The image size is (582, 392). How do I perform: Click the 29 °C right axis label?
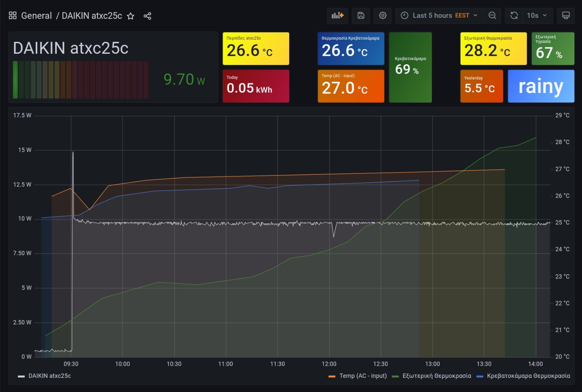click(x=562, y=115)
